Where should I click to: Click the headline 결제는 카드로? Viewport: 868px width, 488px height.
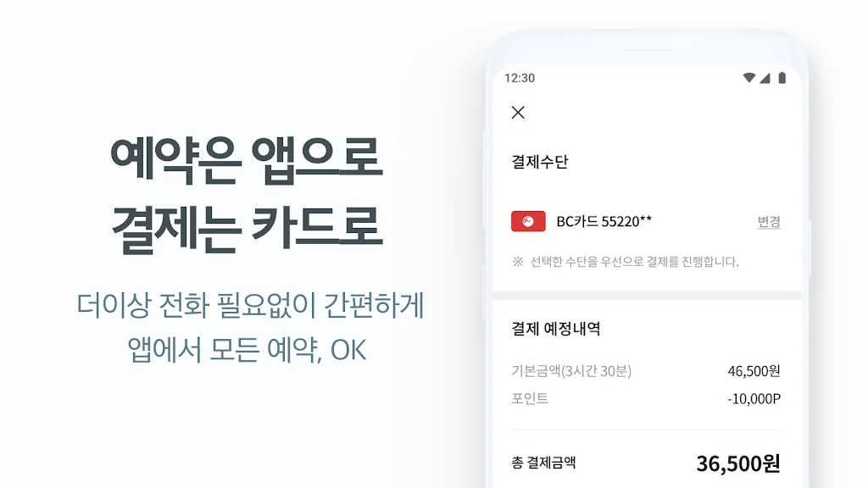[x=247, y=229]
